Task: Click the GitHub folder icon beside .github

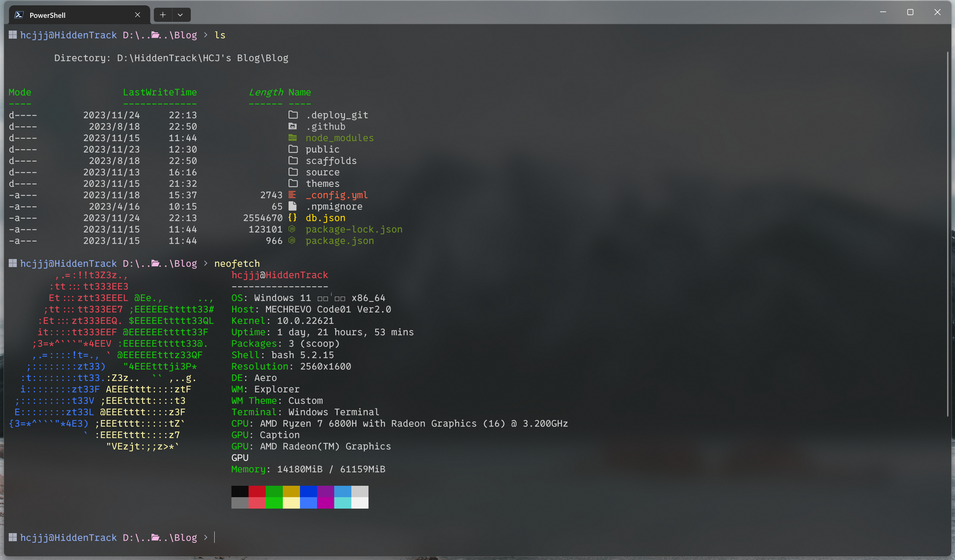Action: (x=293, y=126)
